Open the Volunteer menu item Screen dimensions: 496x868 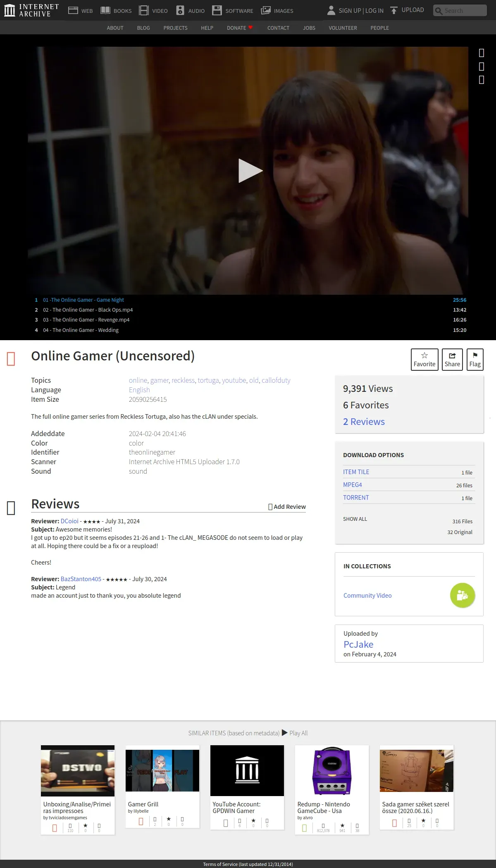pos(343,28)
